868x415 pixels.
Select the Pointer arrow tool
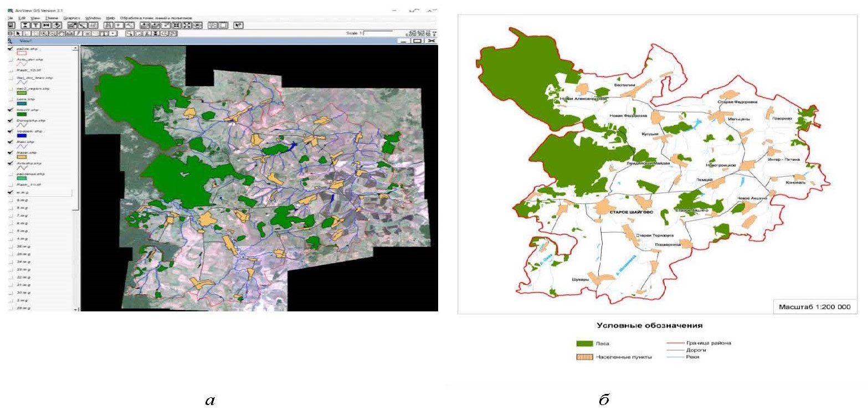(x=18, y=34)
